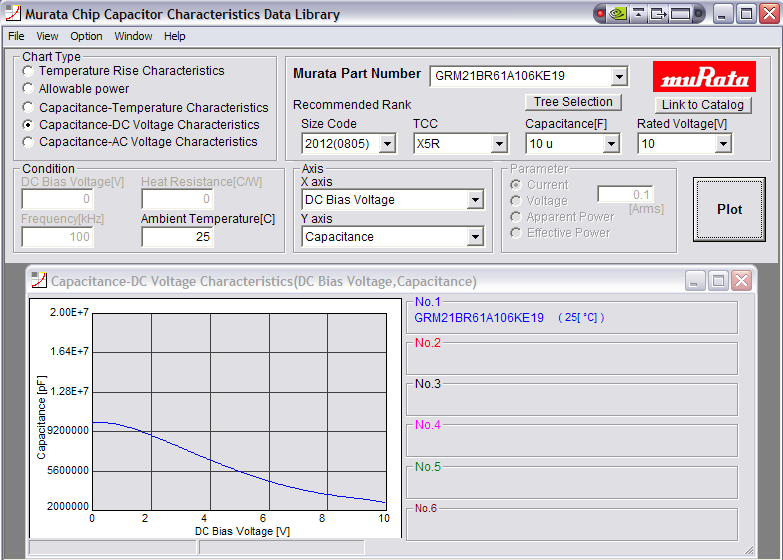This screenshot has height=560, width=783.
Task: Click the Arms current value field
Action: (x=625, y=194)
